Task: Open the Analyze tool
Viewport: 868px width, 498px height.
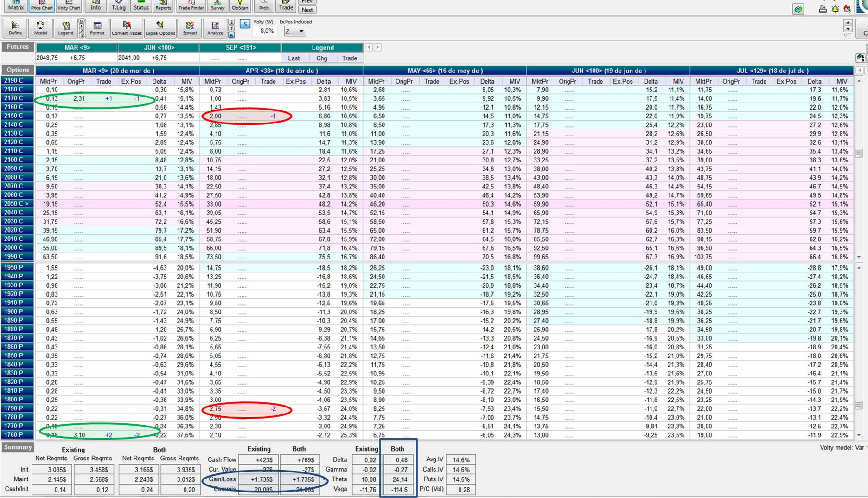Action: [215, 28]
